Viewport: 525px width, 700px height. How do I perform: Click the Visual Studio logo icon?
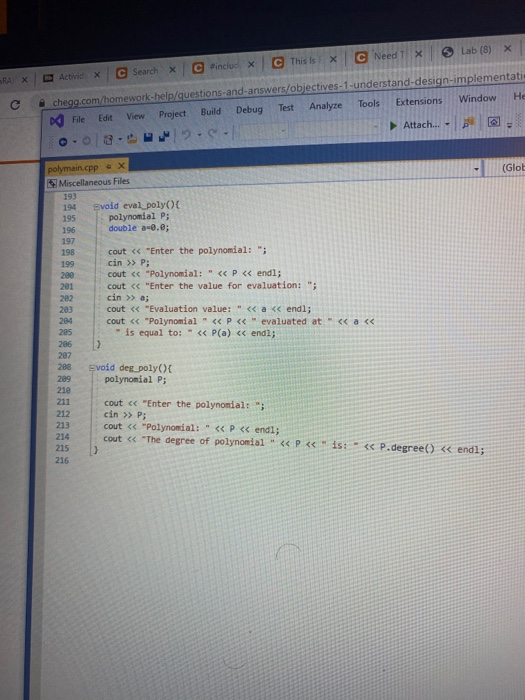[x=57, y=121]
